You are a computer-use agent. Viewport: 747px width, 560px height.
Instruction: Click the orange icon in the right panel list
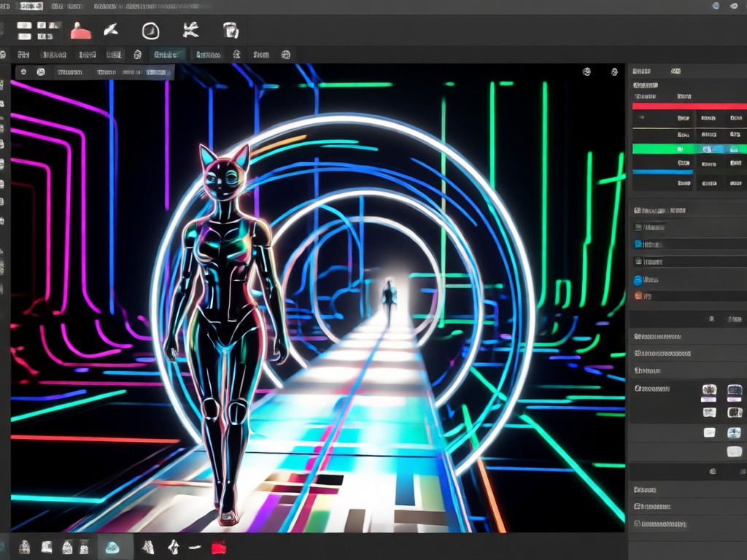638,296
